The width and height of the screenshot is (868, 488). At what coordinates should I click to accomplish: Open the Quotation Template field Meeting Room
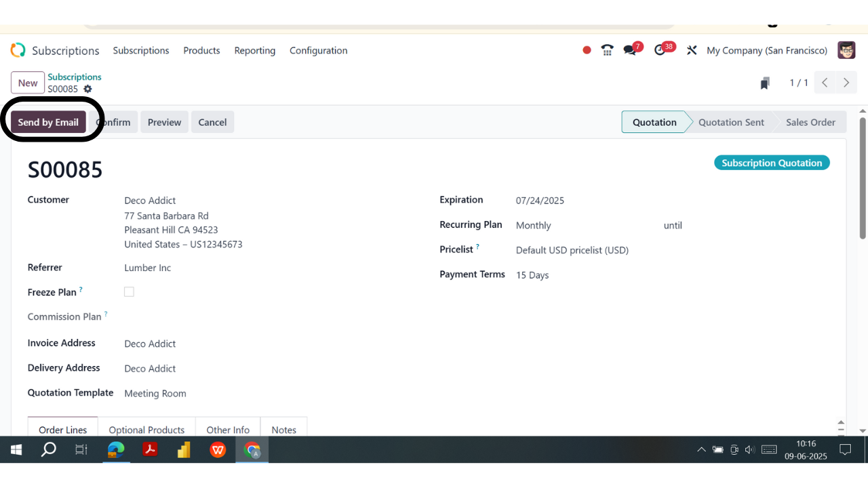pyautogui.click(x=155, y=393)
